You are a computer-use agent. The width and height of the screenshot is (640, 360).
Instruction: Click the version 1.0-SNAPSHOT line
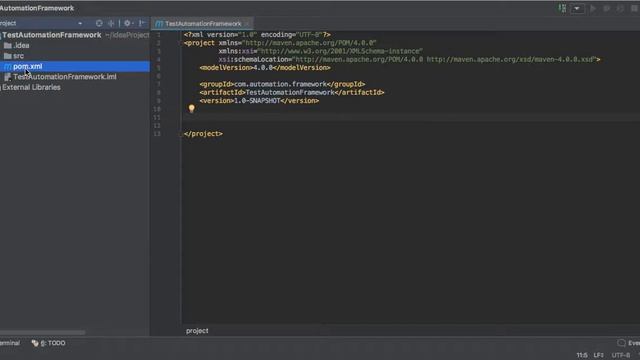click(x=259, y=101)
